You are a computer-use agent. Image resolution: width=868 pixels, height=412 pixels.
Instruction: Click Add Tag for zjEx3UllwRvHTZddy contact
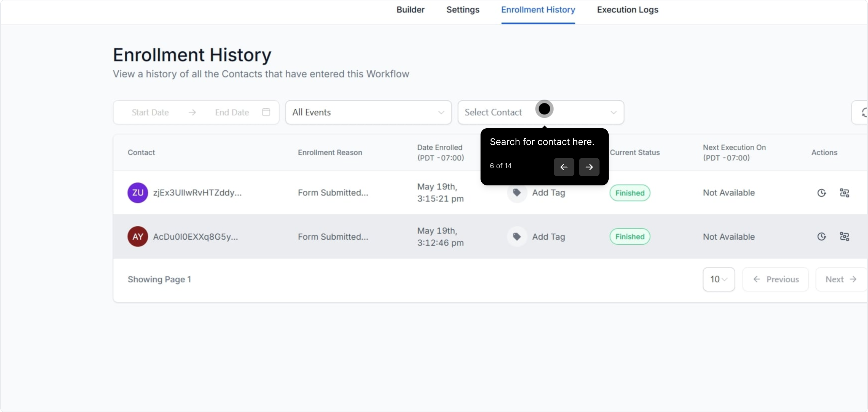pos(548,193)
